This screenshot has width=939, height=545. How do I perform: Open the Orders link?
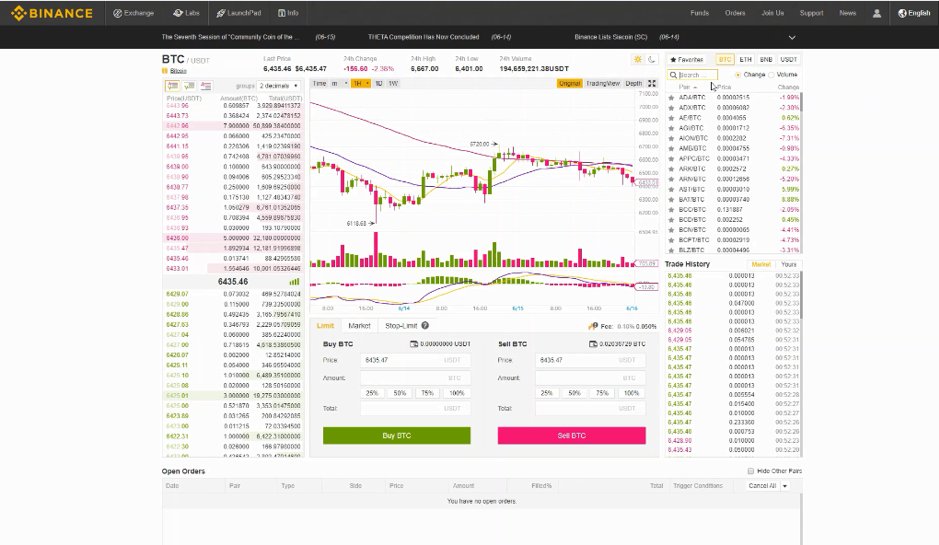tap(735, 13)
